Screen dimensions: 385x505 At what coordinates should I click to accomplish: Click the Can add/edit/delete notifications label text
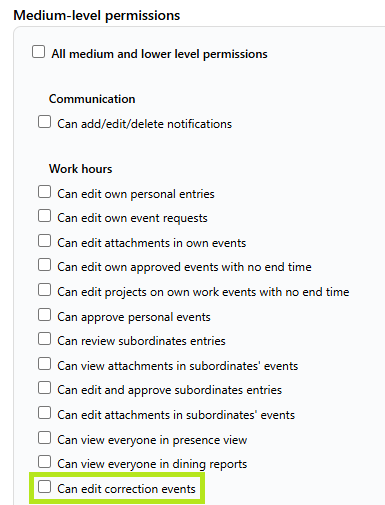144,124
